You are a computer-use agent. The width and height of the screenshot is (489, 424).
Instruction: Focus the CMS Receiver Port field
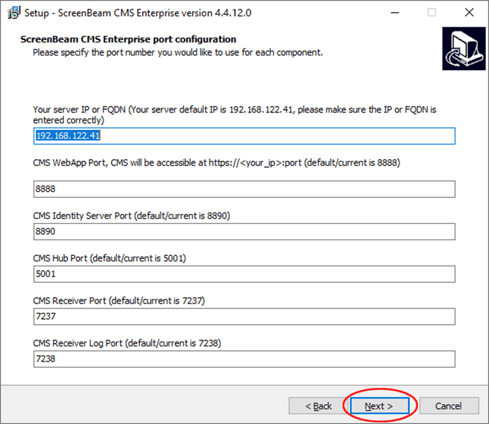pos(244,316)
